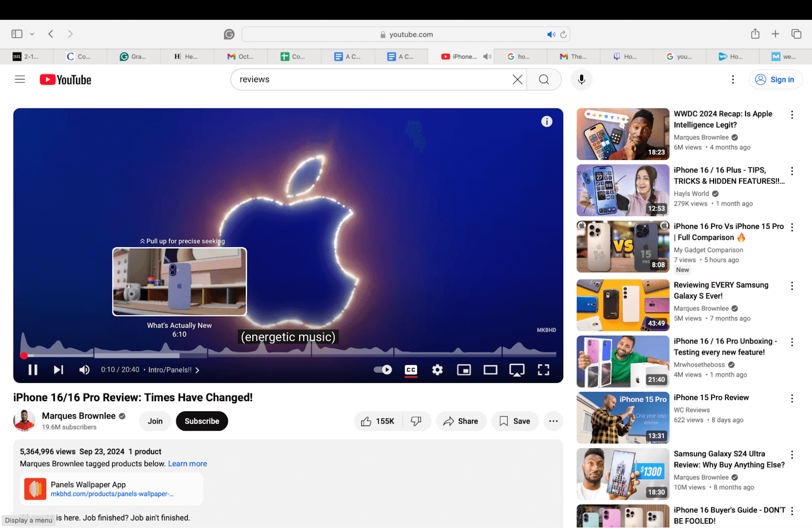Click the magnifier search button
This screenshot has width=812, height=528.
click(544, 80)
